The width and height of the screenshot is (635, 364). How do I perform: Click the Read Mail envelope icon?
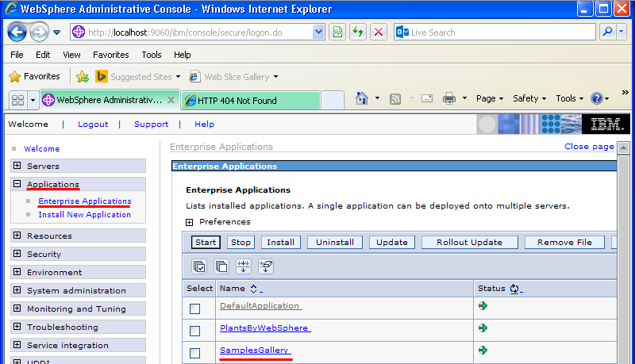click(x=427, y=98)
